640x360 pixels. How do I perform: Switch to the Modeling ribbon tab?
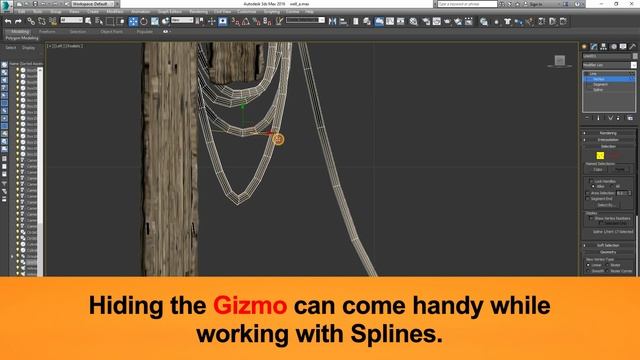pyautogui.click(x=20, y=31)
